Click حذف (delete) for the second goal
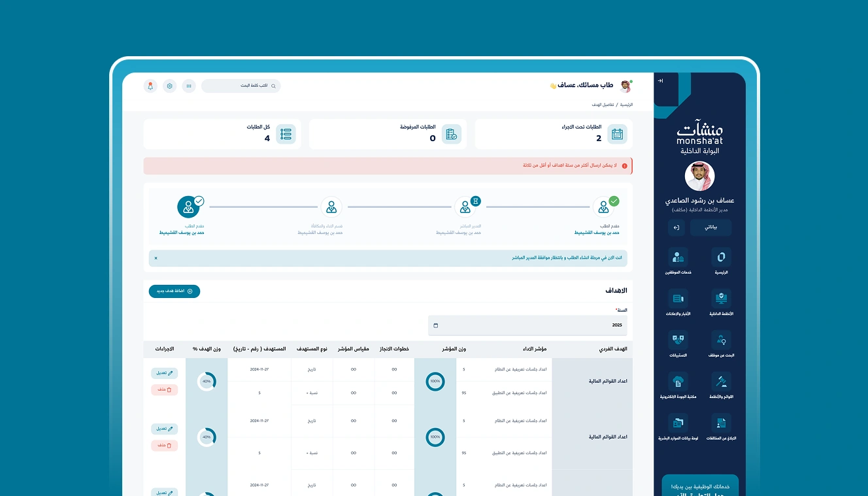This screenshot has width=868, height=496. coord(165,446)
